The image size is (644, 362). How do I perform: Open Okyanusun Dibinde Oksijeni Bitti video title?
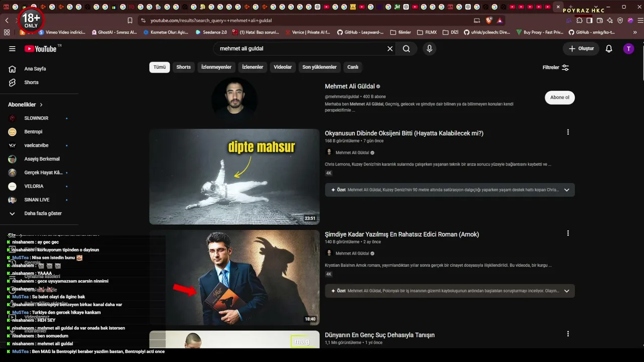[404, 133]
